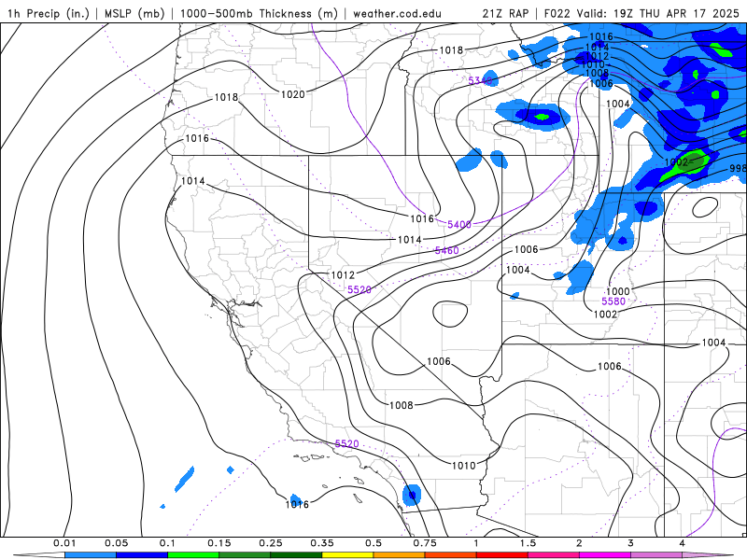747x560 pixels.
Task: Click the 0.5 legend value
Action: point(373,543)
